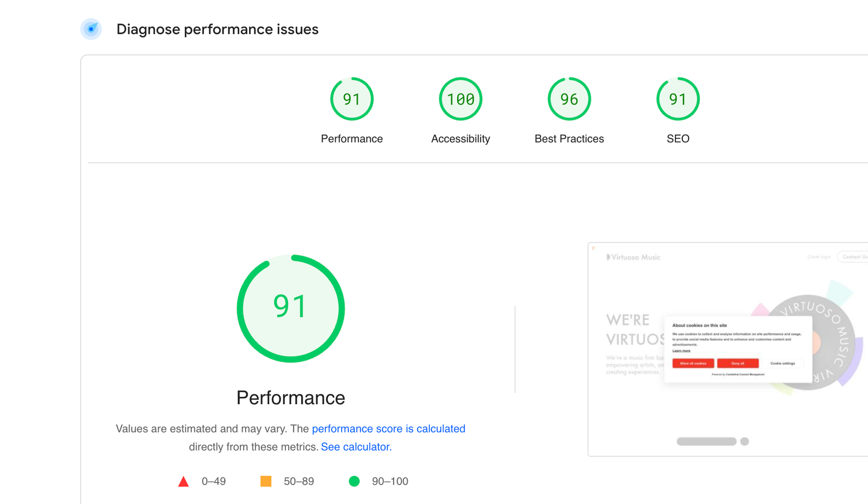Select the Best Practices gauge showing 96
Screen dimensions: 868x504
[569, 99]
